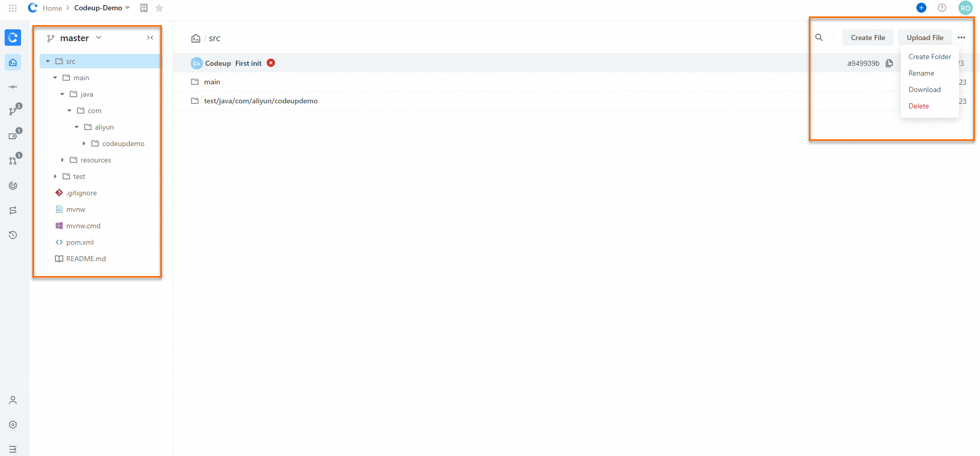This screenshot has height=456, width=980.
Task: Open the commits sidebar icon
Action: (x=13, y=87)
